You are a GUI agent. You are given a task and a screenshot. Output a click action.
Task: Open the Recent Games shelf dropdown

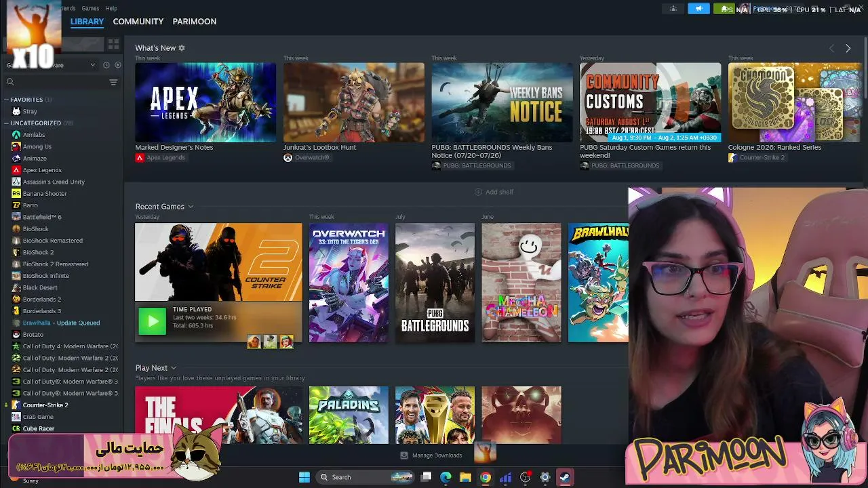coord(191,207)
